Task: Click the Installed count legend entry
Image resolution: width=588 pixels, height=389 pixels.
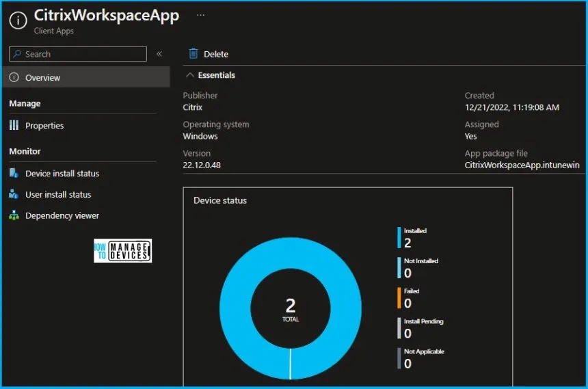Action: click(415, 238)
